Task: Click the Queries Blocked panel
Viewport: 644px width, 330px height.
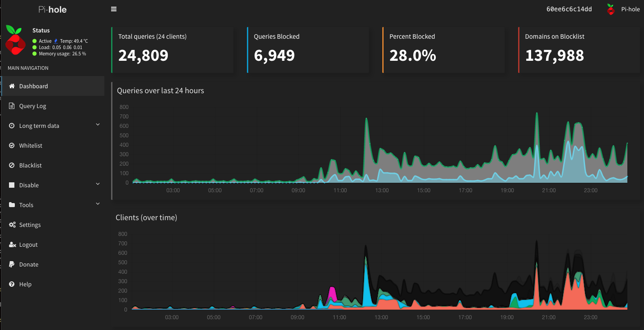Action: (x=308, y=50)
